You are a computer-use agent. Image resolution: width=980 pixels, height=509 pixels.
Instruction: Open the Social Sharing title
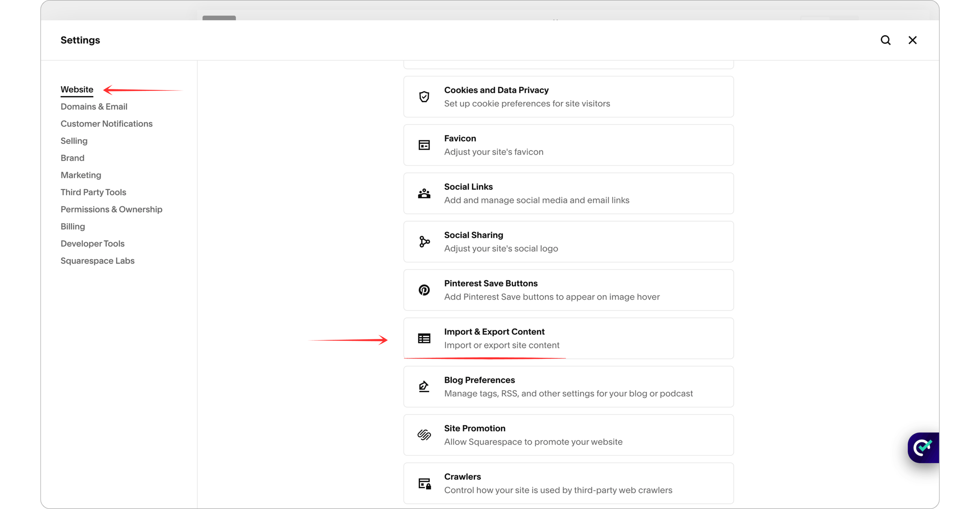pyautogui.click(x=474, y=235)
